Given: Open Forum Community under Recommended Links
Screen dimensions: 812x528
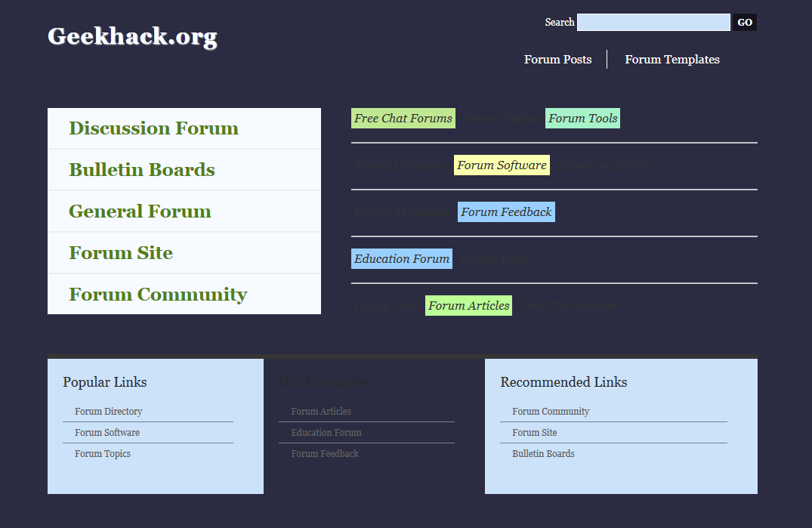Looking at the screenshot, I should 551,412.
